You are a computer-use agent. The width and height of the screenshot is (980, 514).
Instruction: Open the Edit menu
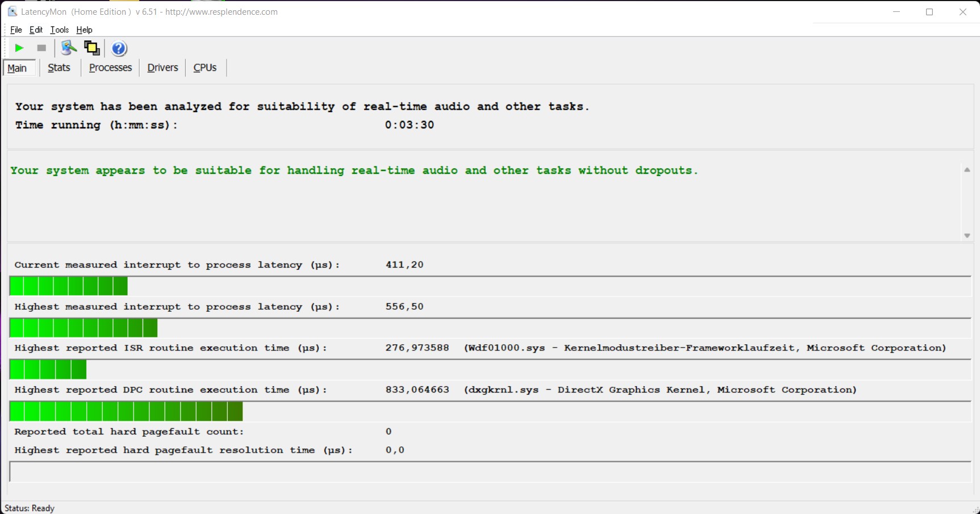point(36,30)
